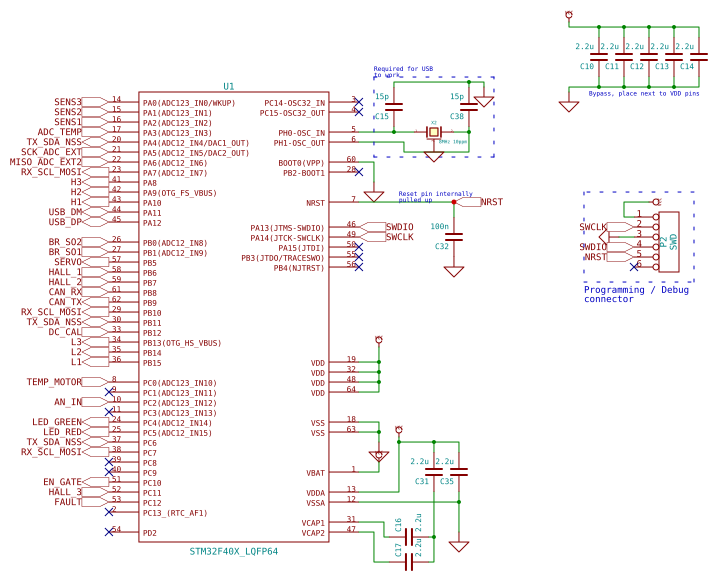Select the C38 capacitor symbol
Viewport: 717px width, 580px height.
pos(469,107)
